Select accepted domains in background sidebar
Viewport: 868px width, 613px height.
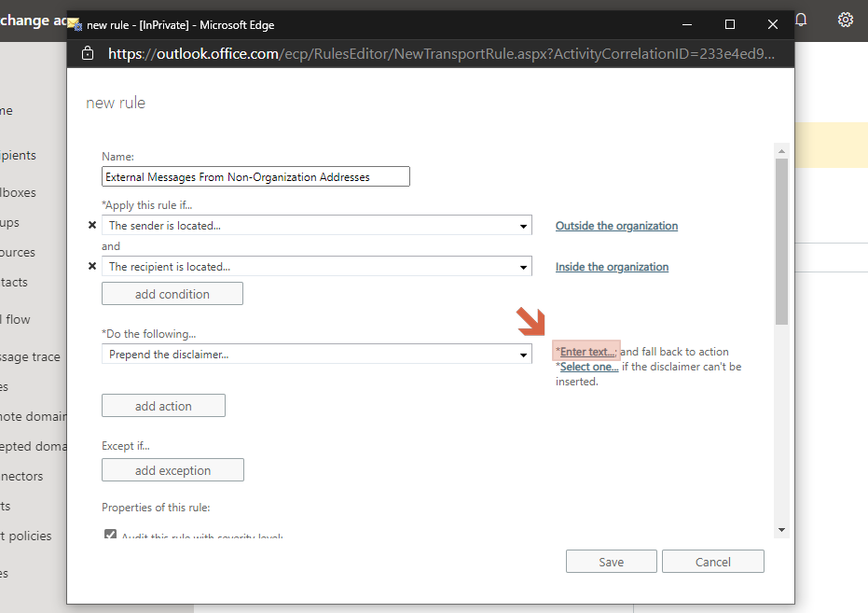[x=34, y=446]
